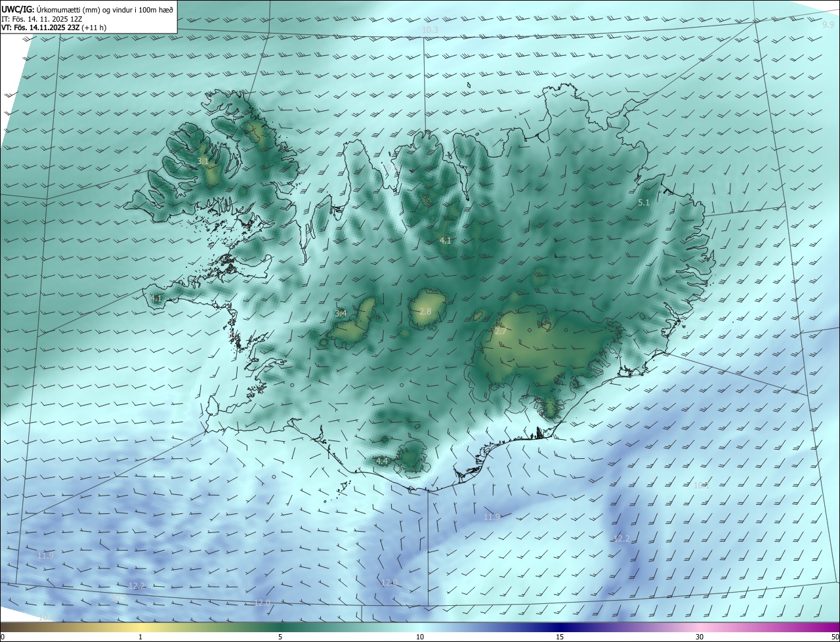The width and height of the screenshot is (840, 642).
Task: Click the 4.4 value near Mýrdalsjökull
Action: coord(382,461)
